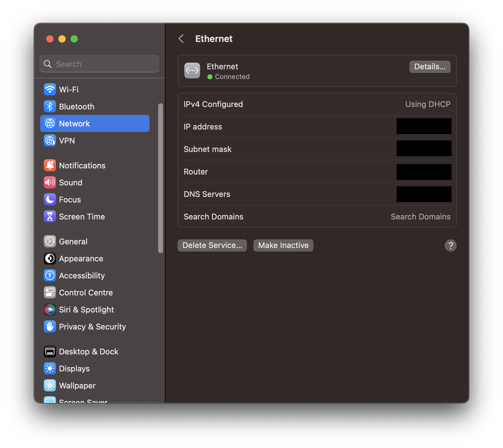The image size is (503, 448).
Task: Click the IPv4 Configured label
Action: pos(213,104)
